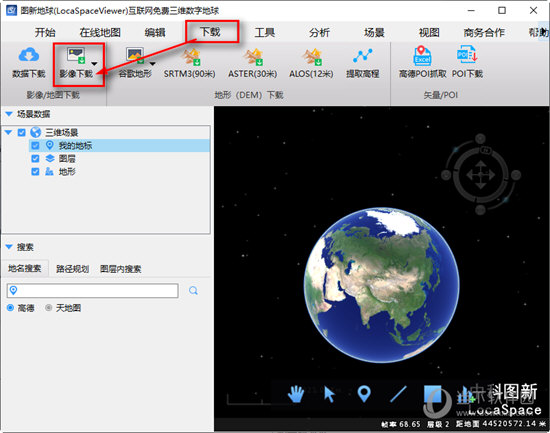Switch to 地名搜索 search tab
Image resolution: width=550 pixels, height=433 pixels.
click(25, 268)
